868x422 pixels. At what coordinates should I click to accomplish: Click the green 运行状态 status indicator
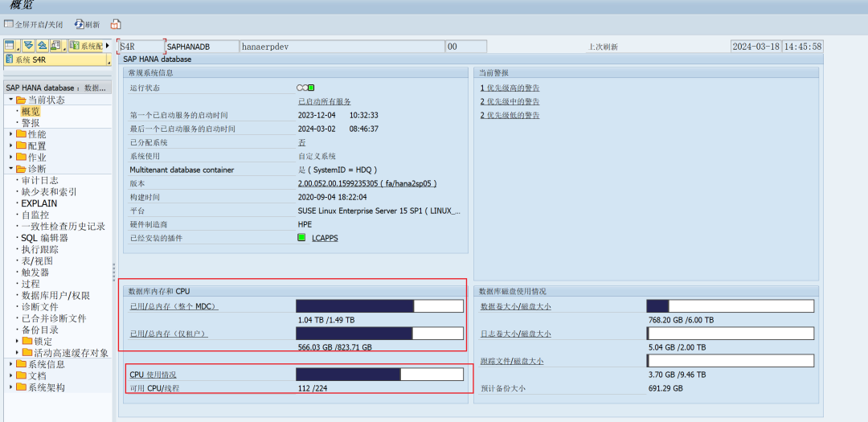(311, 88)
